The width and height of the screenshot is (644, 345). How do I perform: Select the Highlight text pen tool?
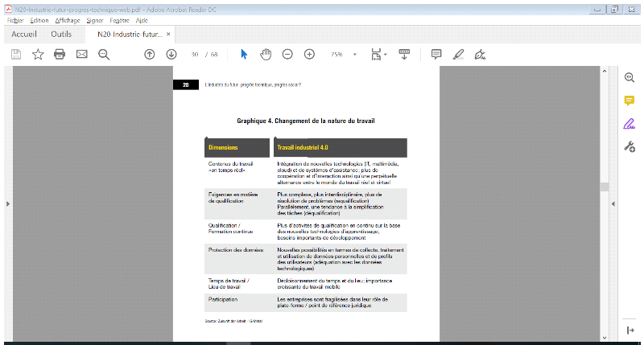pyautogui.click(x=458, y=54)
